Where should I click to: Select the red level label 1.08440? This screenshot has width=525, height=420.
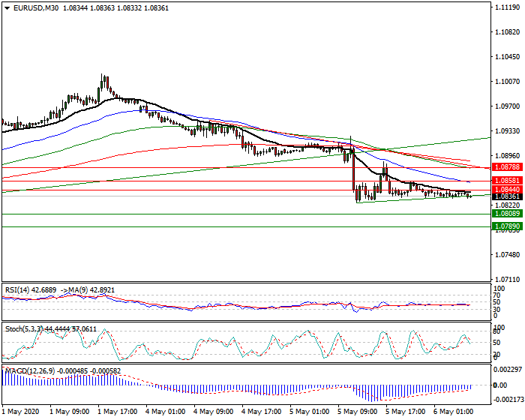tap(507, 190)
